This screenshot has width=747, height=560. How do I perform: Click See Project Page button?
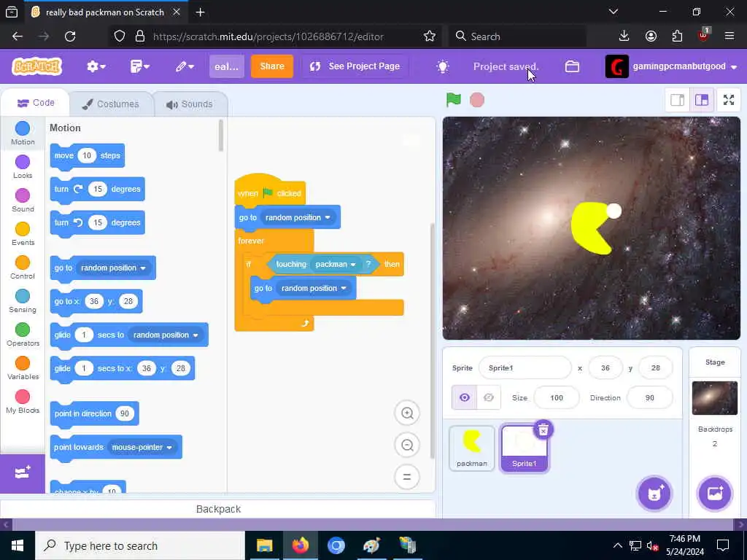pyautogui.click(x=355, y=66)
